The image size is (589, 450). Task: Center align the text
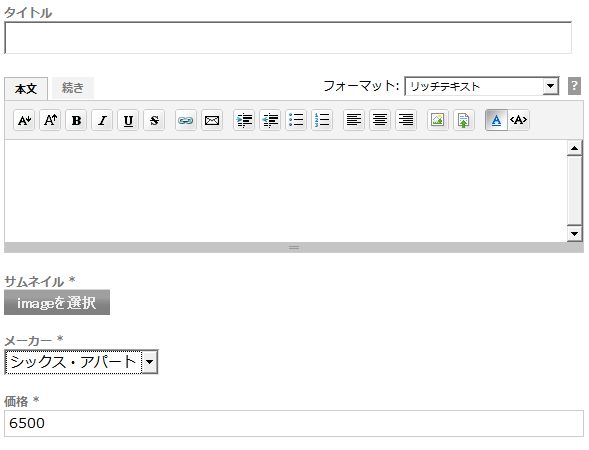point(380,120)
